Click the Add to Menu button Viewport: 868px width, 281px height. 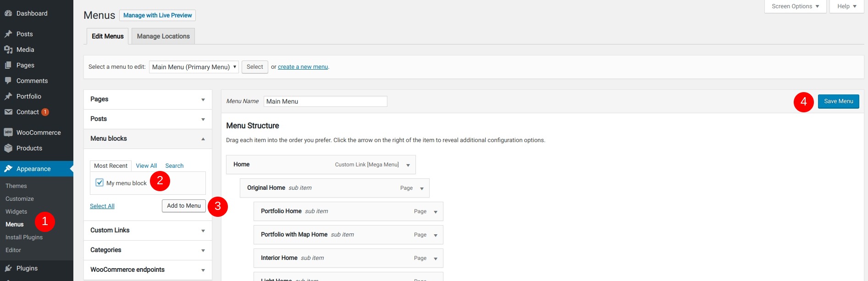point(184,206)
